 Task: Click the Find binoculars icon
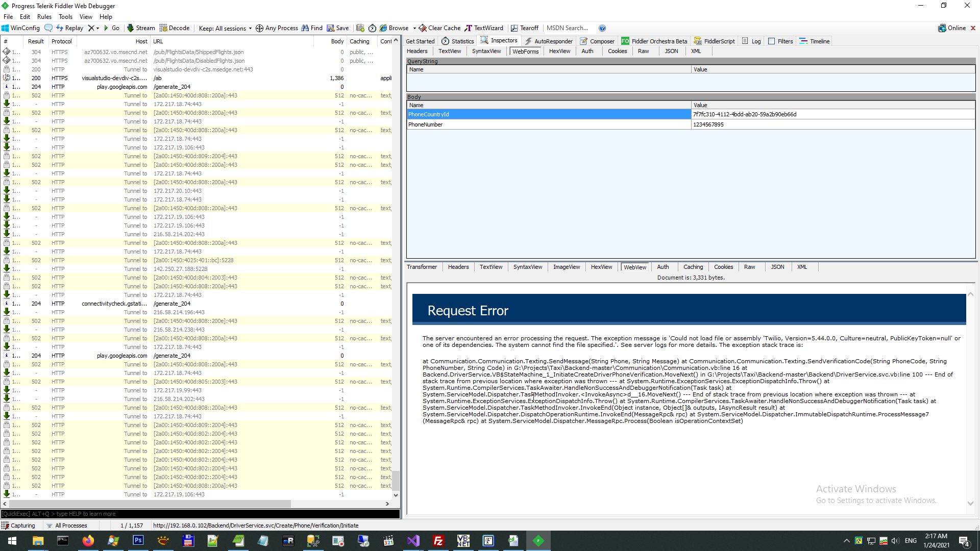pos(305,28)
